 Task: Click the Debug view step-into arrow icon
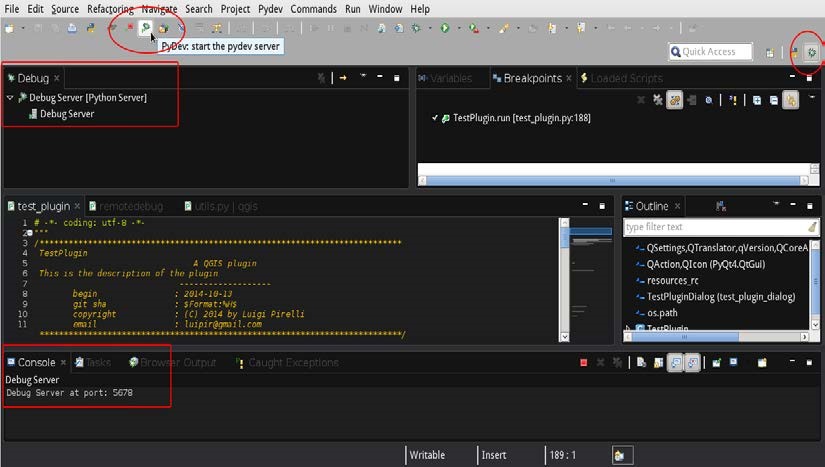343,78
